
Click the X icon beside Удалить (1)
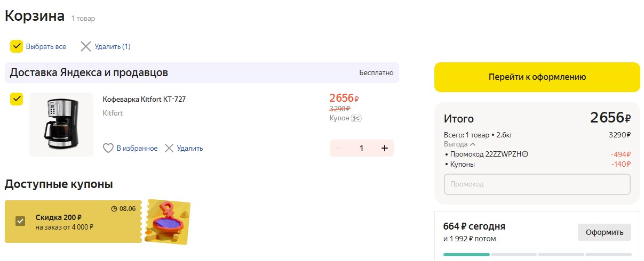pyautogui.click(x=86, y=46)
